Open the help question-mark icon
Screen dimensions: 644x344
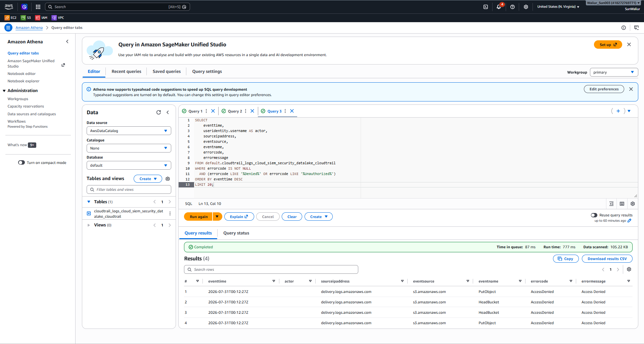click(x=512, y=7)
